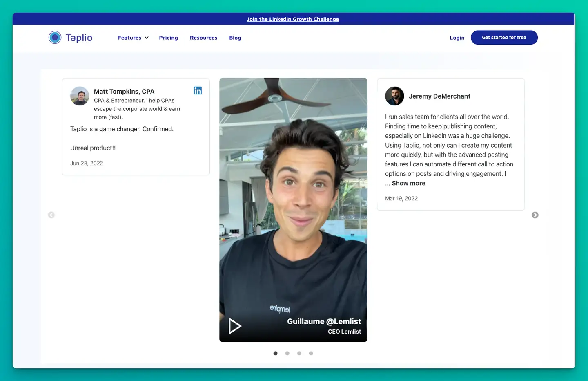The height and width of the screenshot is (381, 588).
Task: Click Jeremy DeMerchant profile avatar
Action: coord(394,96)
